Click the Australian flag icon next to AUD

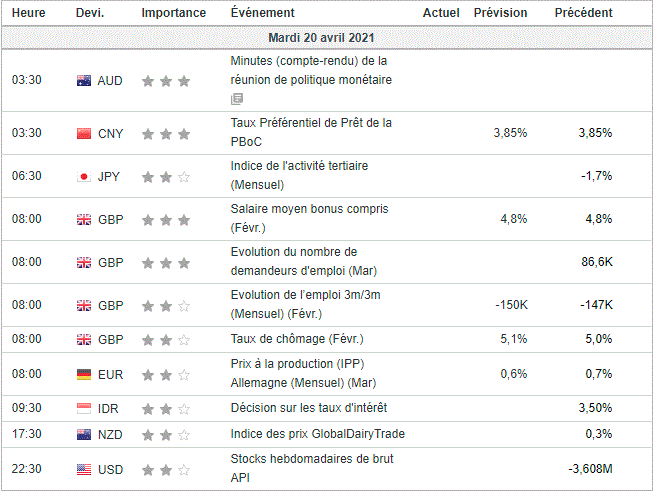tap(84, 80)
